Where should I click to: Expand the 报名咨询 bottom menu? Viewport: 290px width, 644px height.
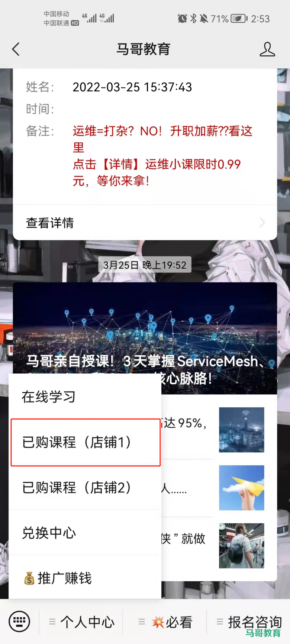click(249, 622)
